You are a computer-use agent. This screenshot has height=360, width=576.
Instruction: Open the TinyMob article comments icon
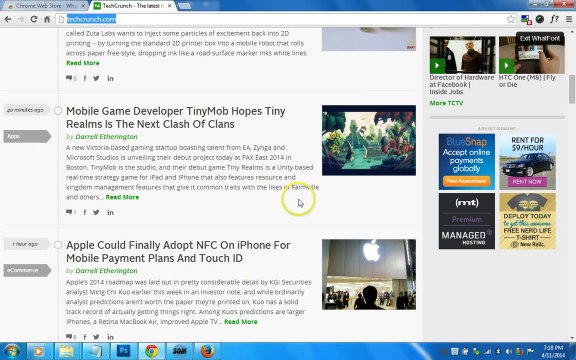tap(69, 212)
